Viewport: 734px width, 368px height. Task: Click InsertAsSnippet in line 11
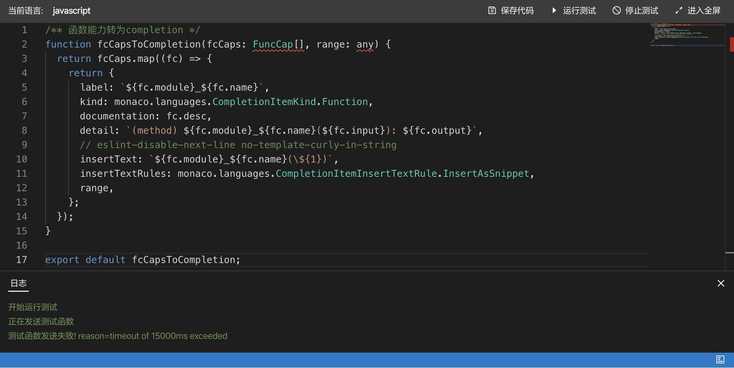pyautogui.click(x=486, y=174)
